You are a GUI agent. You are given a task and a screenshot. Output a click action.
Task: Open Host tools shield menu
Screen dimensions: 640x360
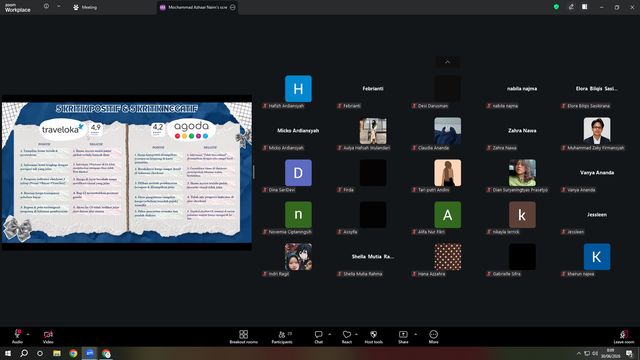click(x=373, y=337)
